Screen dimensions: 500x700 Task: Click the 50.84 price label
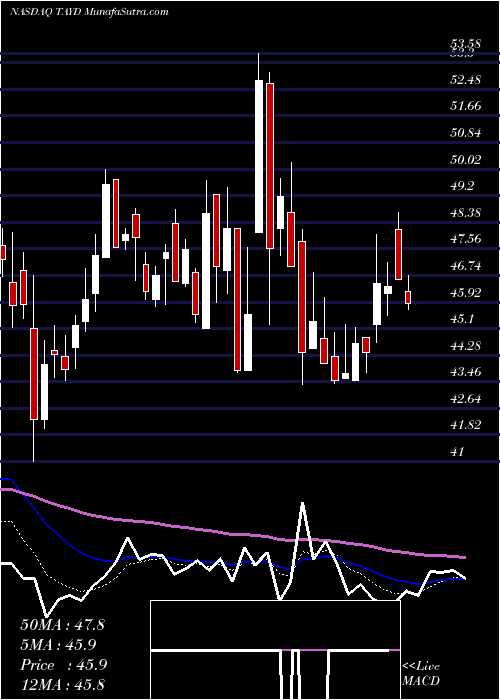(x=466, y=133)
